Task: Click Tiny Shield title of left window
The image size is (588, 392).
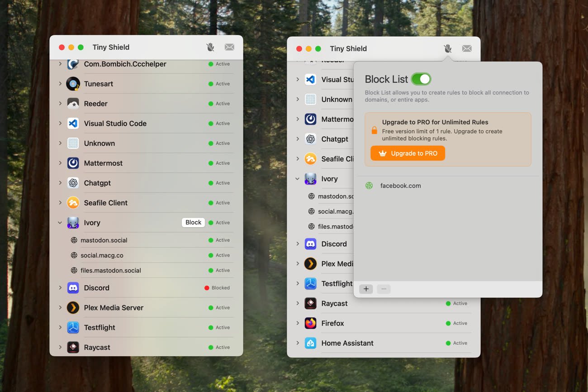Action: coord(111,47)
